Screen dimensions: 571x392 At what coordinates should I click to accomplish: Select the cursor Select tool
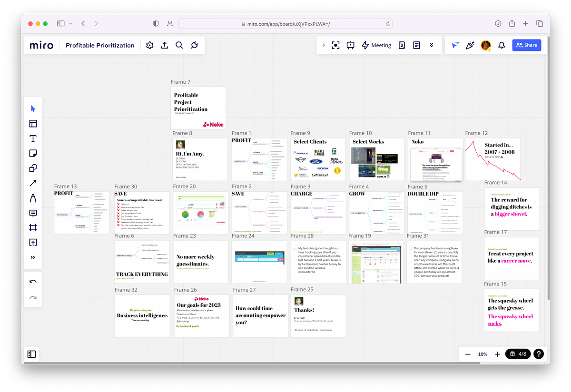pyautogui.click(x=33, y=108)
